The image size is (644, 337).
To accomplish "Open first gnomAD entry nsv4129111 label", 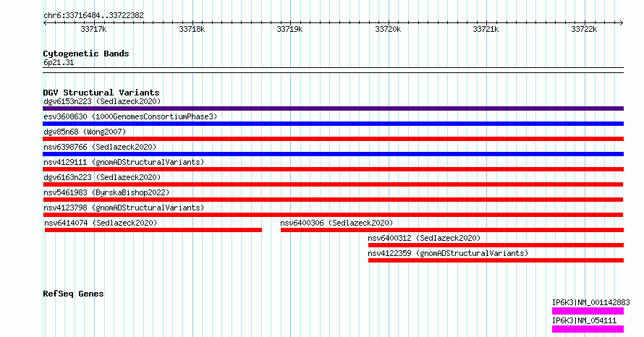I will [x=124, y=162].
